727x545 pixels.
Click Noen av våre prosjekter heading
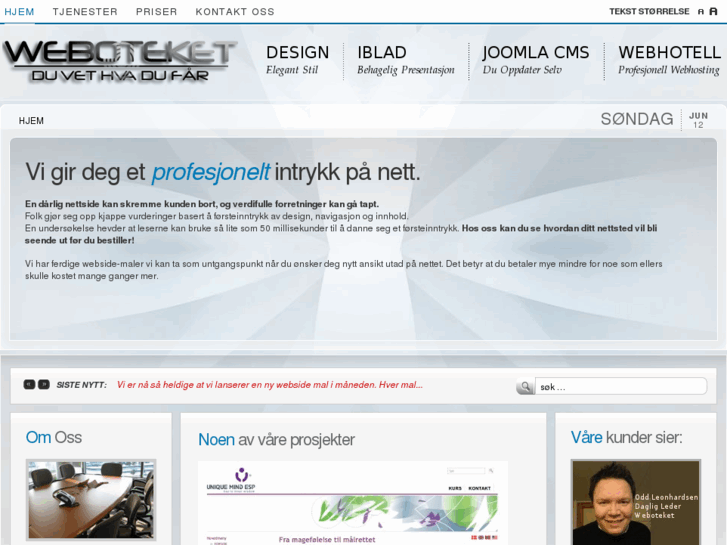coord(276,440)
